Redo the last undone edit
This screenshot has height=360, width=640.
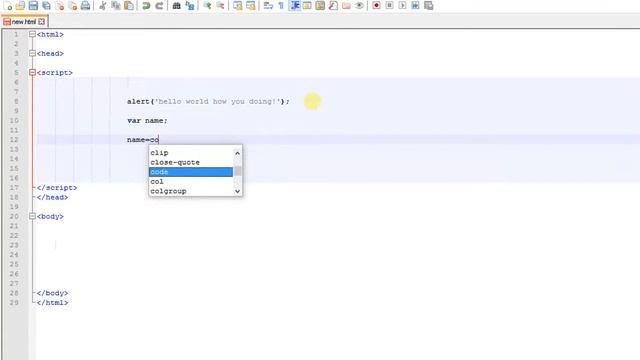tap(159, 5)
